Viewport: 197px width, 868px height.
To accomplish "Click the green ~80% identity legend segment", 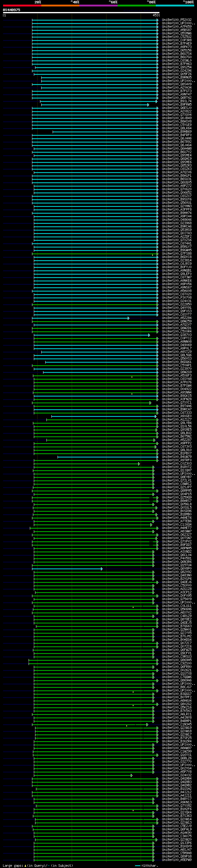I will [x=137, y=6].
